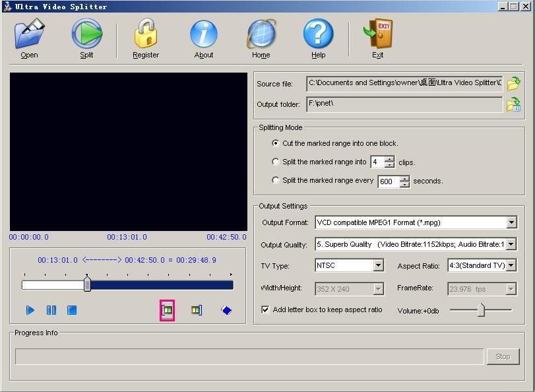535x392 pixels.
Task: Close the Ultra Video Splitter window
Action: point(526,6)
